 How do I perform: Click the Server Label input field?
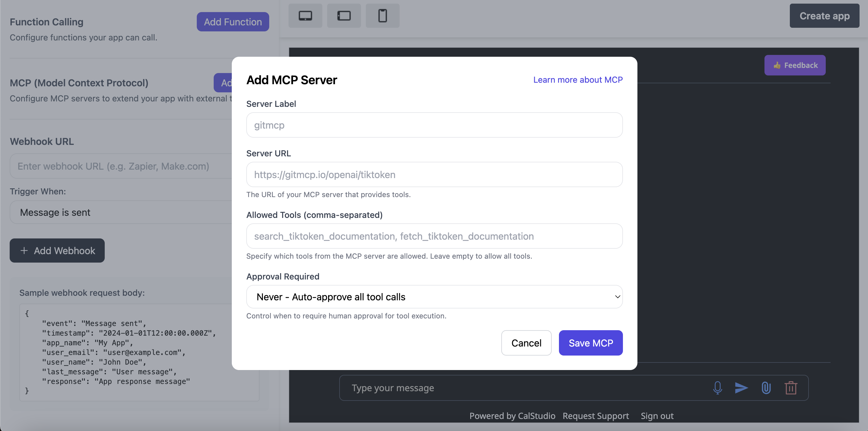tap(434, 125)
